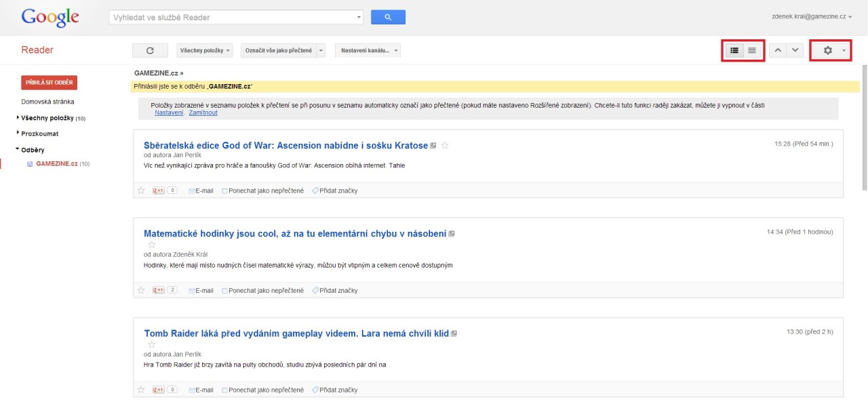
Task: Click +1 button on Matematické hodinky item
Action: coord(159,290)
